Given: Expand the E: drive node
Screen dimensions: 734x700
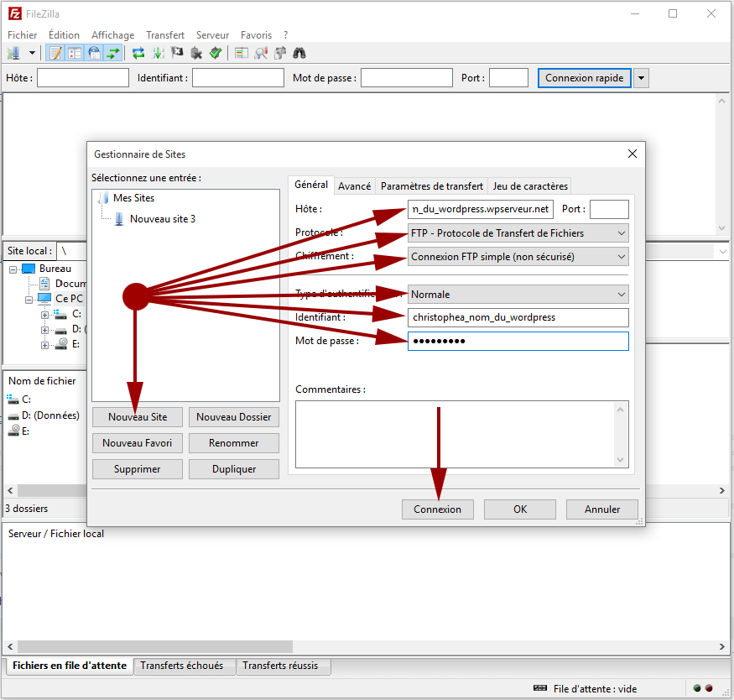Looking at the screenshot, I should (x=44, y=345).
